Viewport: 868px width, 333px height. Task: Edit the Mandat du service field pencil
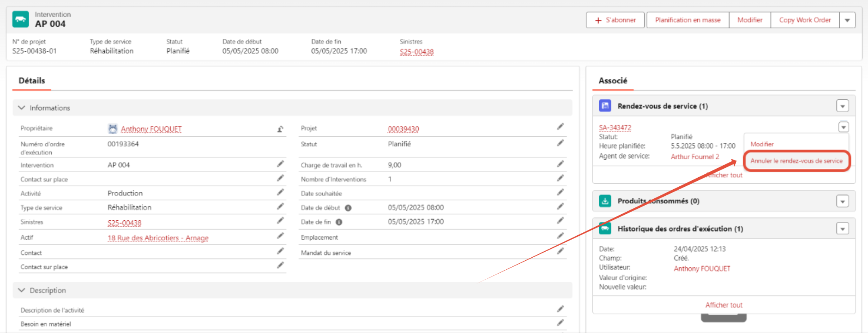pyautogui.click(x=560, y=251)
